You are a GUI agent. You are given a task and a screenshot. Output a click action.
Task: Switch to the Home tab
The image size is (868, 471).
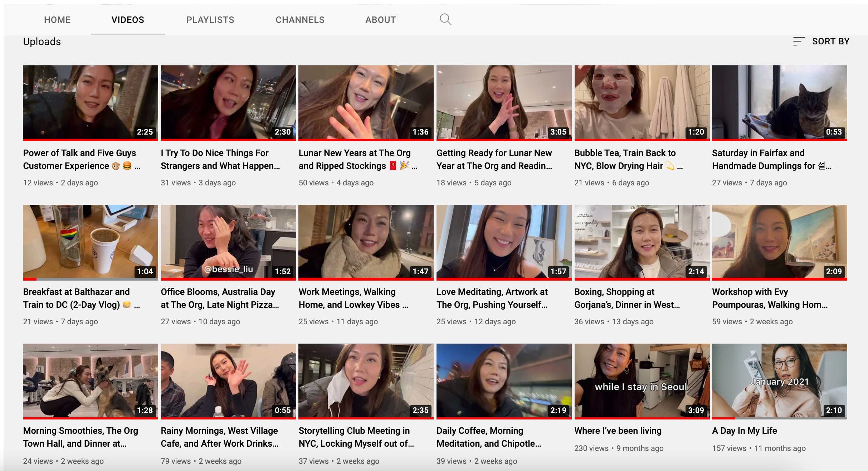(57, 20)
